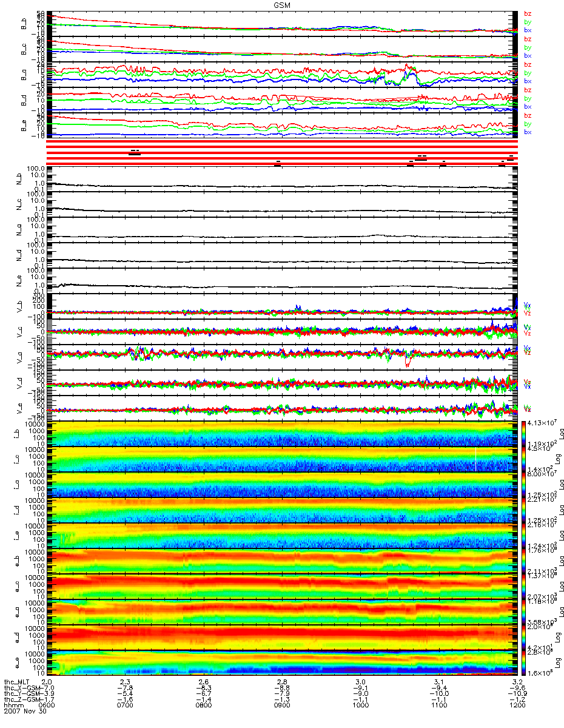Screen dimensions: 564x728
Task: Click the Z-GSM value -1.4
Action: (x=204, y=699)
